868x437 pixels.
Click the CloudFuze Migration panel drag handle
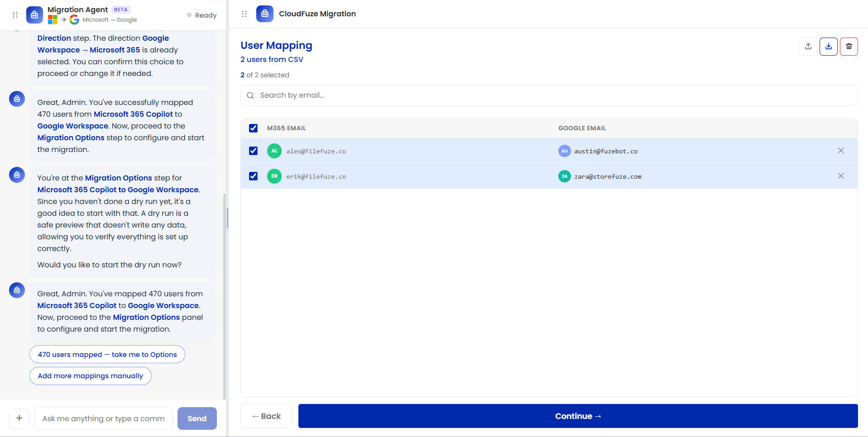pyautogui.click(x=245, y=14)
